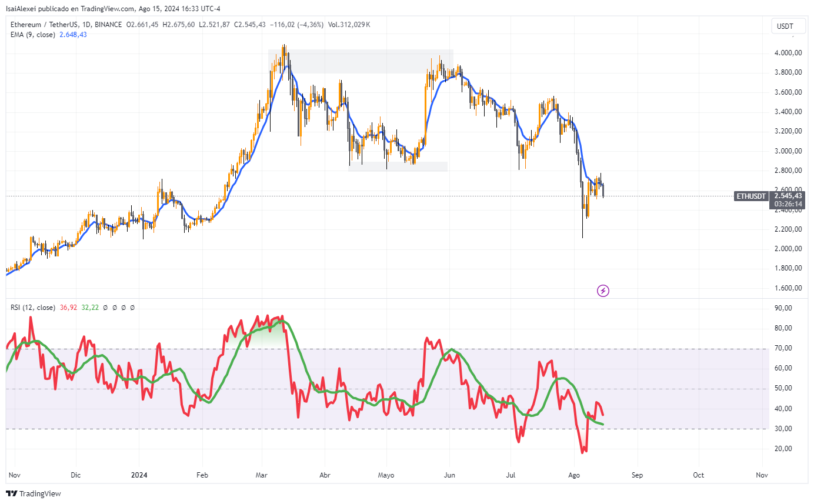Click the 4.000,00 price axis label
814x504 pixels.
click(788, 53)
